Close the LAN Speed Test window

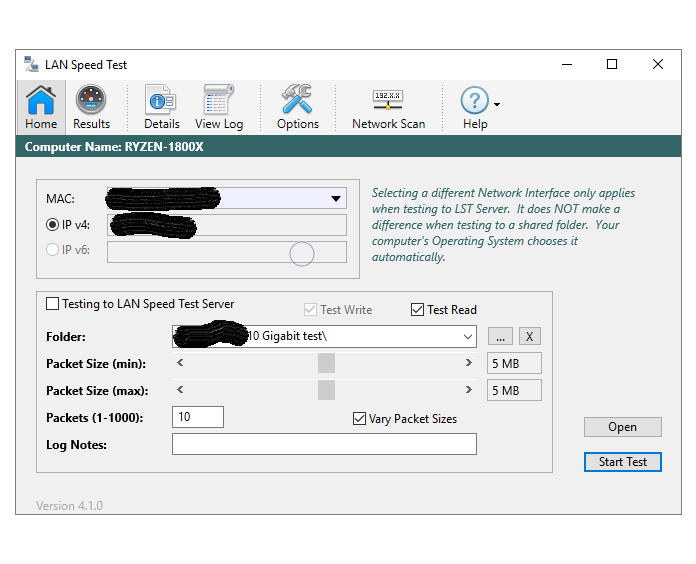(658, 64)
